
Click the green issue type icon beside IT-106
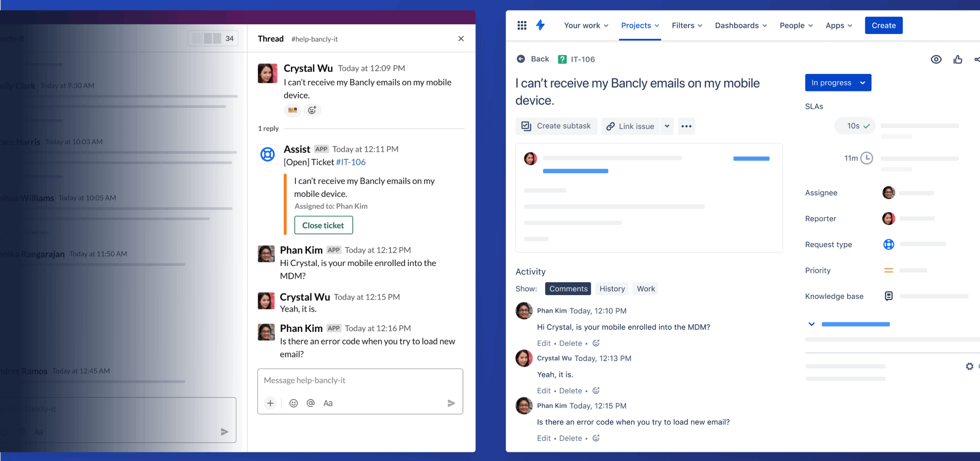click(562, 59)
